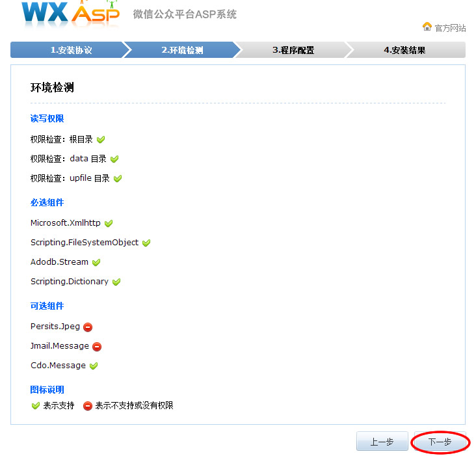Click the 下一步 button

[x=440, y=442]
